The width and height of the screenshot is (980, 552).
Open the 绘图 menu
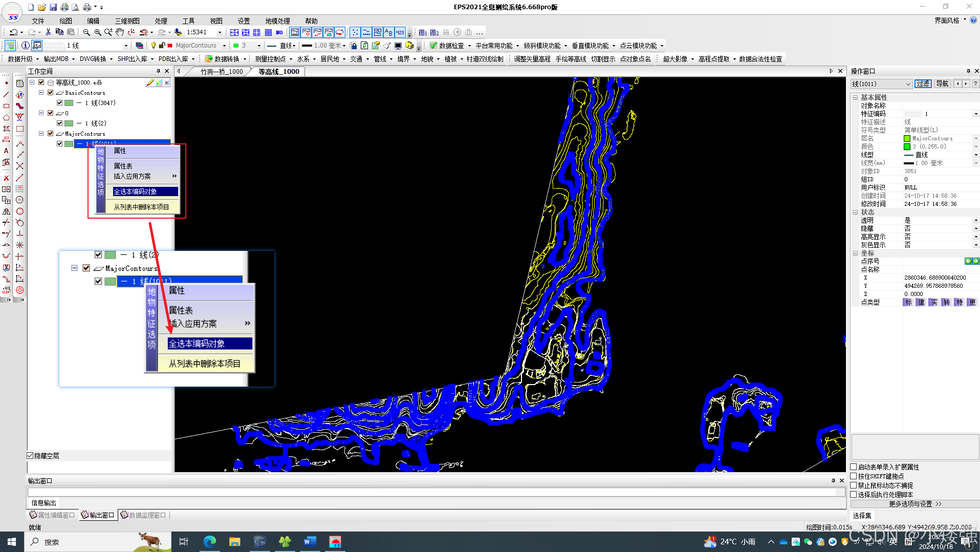(66, 21)
